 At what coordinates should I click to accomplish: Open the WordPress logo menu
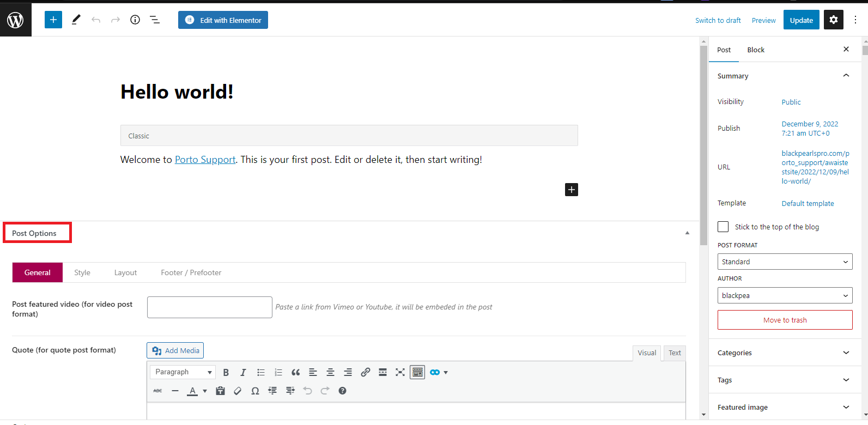(15, 20)
